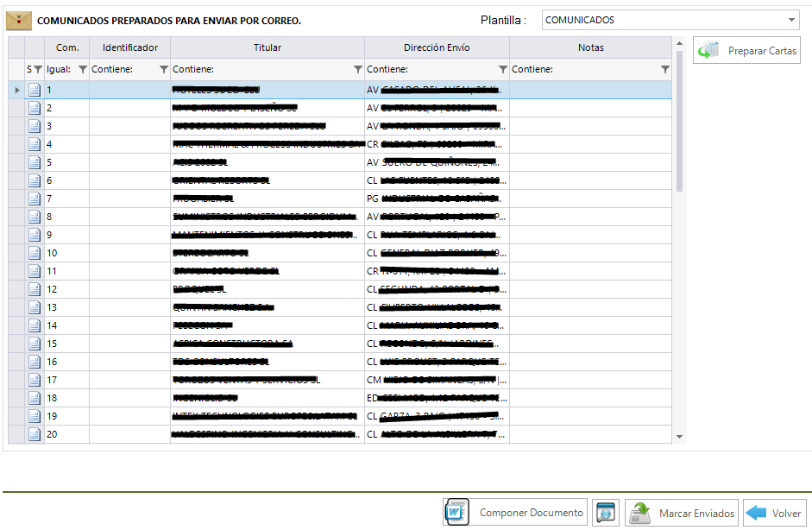Click the envelope icon beside the title
Screen dimensions: 812x530
click(19, 20)
